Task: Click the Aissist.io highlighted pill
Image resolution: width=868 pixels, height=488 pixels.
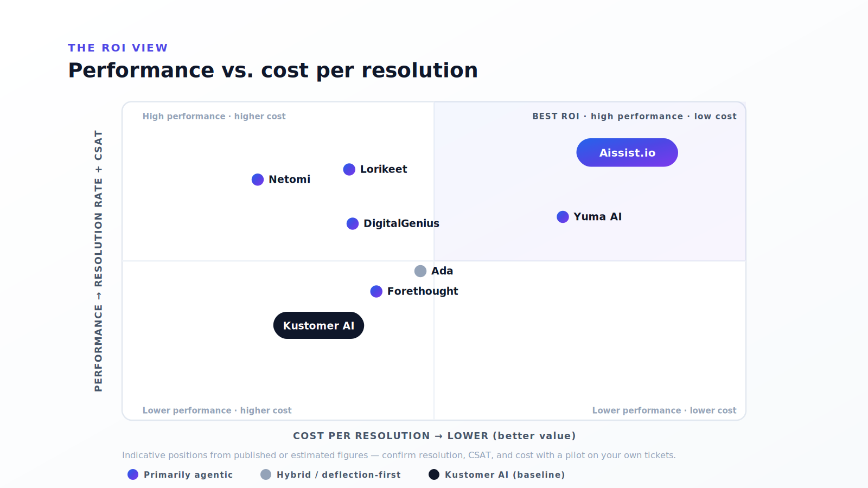Action: [x=627, y=152]
